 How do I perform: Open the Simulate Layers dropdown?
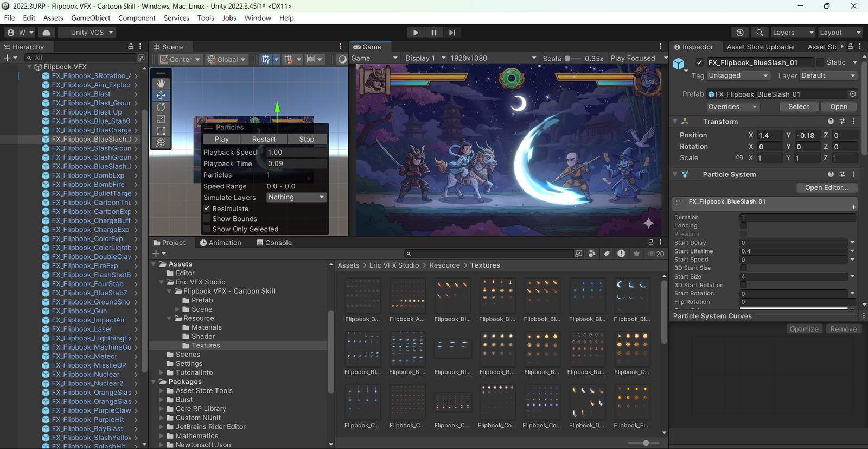pyautogui.click(x=296, y=197)
